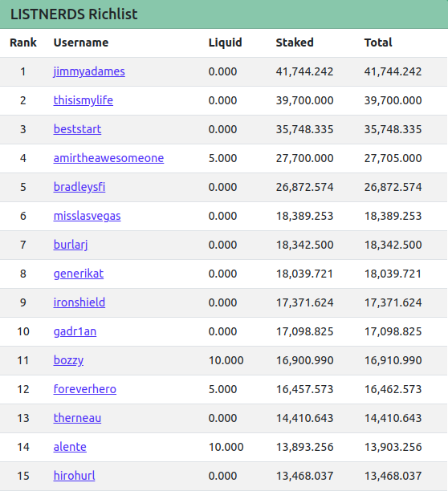Select staked amount 26,872.574 for bradleysfi
Screen dimensions: 448x495
coord(304,187)
